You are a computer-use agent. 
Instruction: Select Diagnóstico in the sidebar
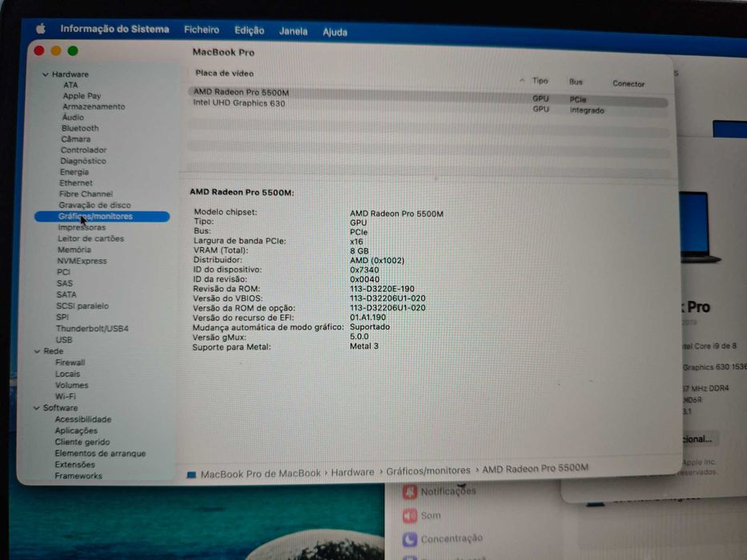pos(83,161)
